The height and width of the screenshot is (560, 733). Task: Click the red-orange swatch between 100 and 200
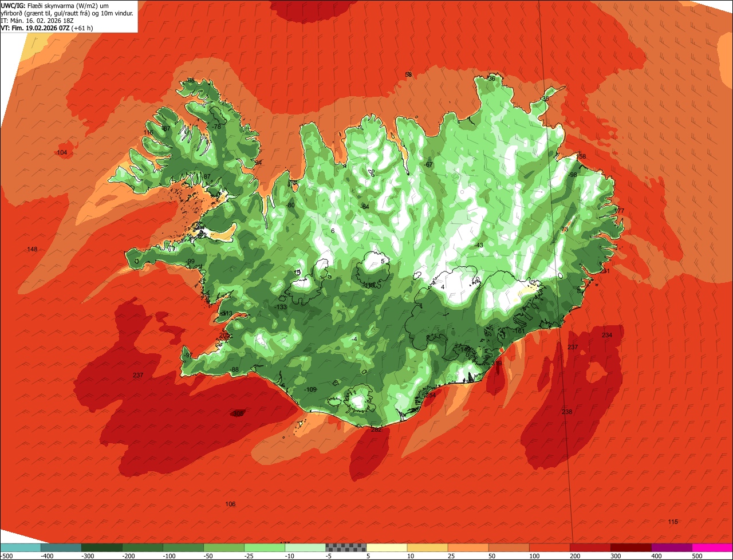point(549,547)
